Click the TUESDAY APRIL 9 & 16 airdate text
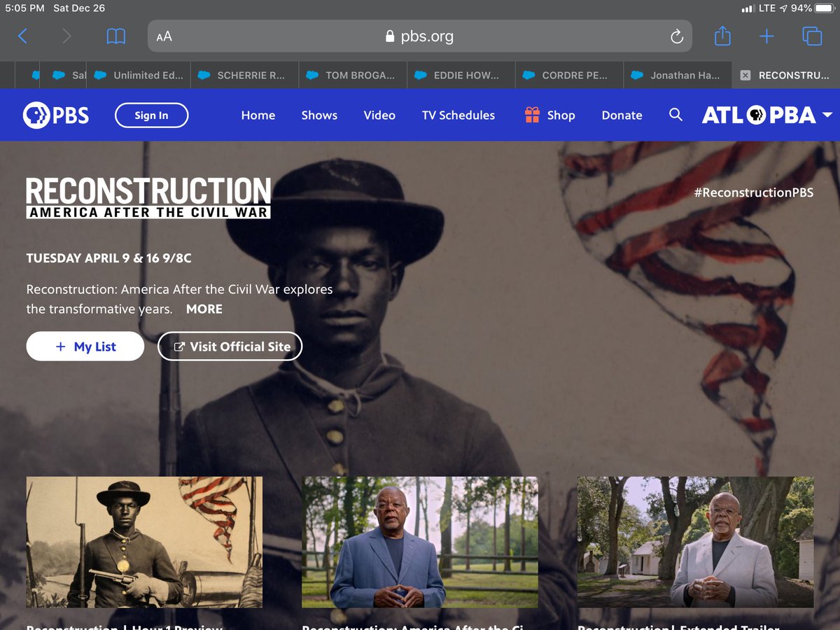The width and height of the screenshot is (840, 630). 108,258
